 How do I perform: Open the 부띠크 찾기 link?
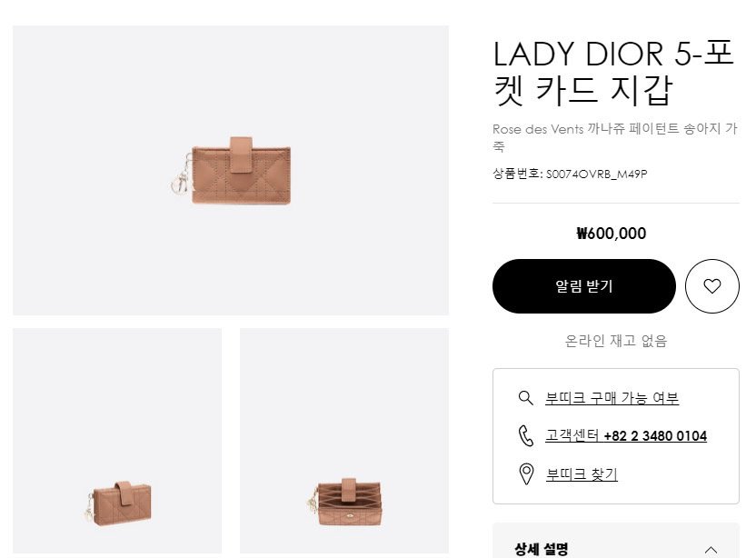click(x=582, y=474)
